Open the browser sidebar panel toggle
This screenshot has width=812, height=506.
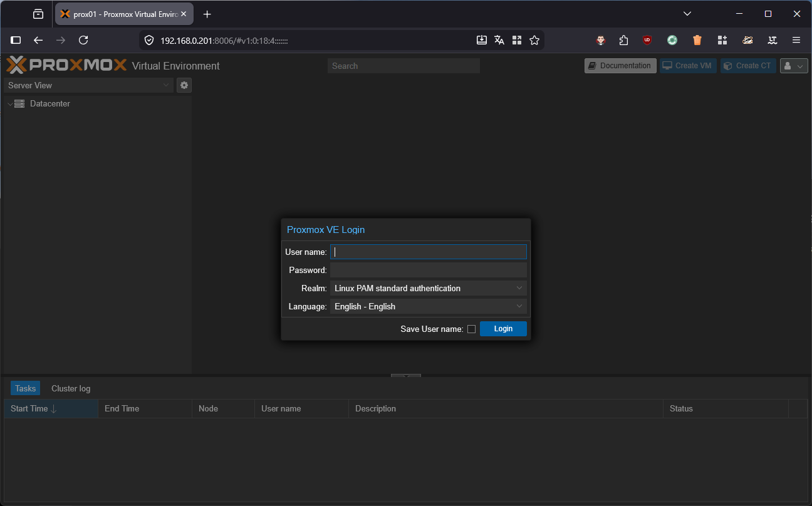pyautogui.click(x=16, y=40)
